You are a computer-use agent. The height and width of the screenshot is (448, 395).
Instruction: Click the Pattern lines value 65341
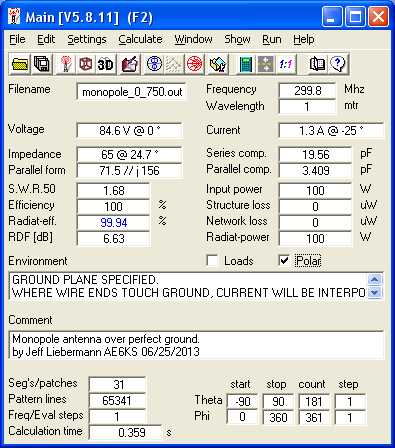pos(117,400)
